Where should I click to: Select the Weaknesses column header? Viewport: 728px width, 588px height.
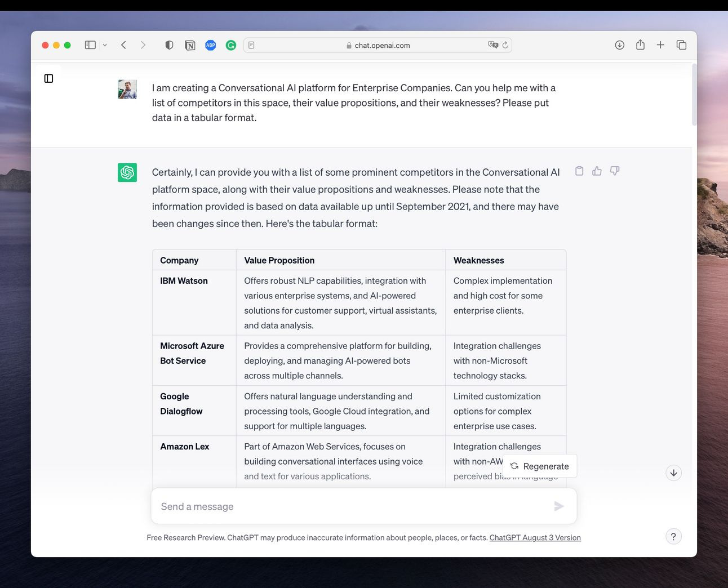point(505,260)
